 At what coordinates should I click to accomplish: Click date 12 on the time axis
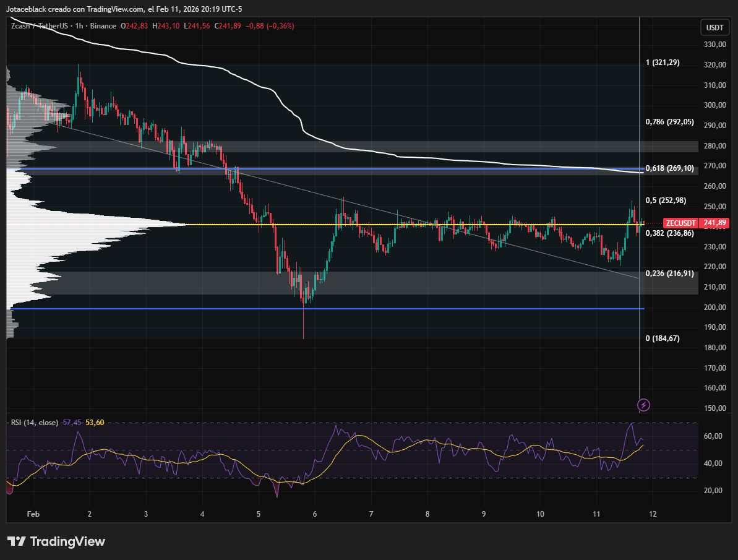652,514
